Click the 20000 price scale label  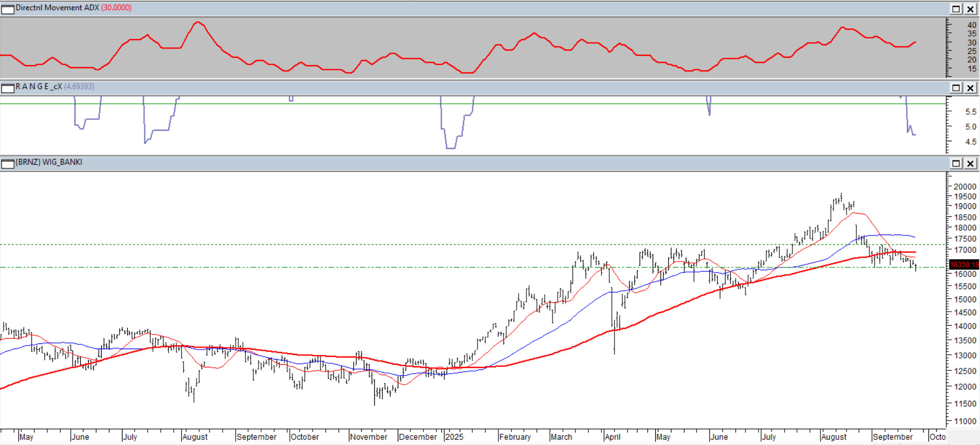[x=964, y=187]
